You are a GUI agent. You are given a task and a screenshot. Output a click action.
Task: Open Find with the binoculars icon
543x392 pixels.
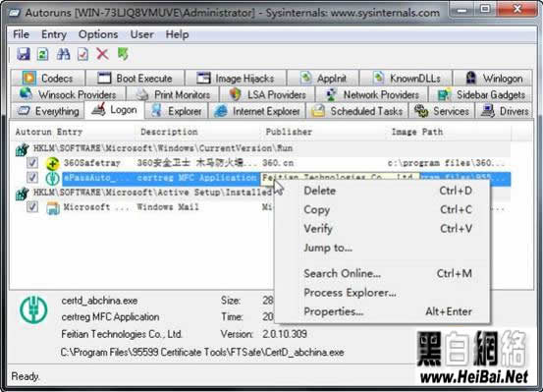pos(63,54)
